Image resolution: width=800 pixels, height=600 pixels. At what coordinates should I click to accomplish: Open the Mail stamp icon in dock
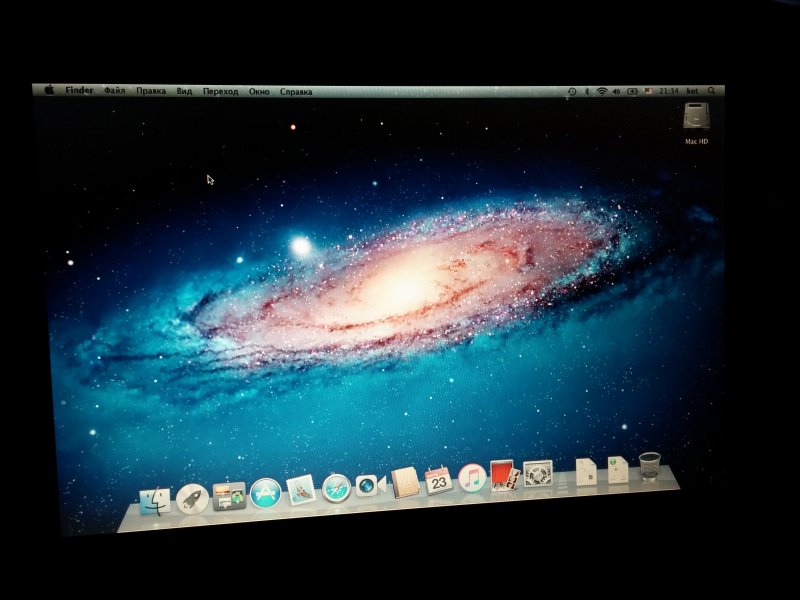click(x=302, y=490)
